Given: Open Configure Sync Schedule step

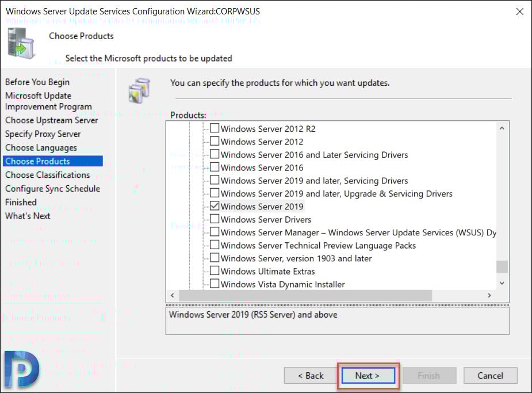Looking at the screenshot, I should [52, 189].
